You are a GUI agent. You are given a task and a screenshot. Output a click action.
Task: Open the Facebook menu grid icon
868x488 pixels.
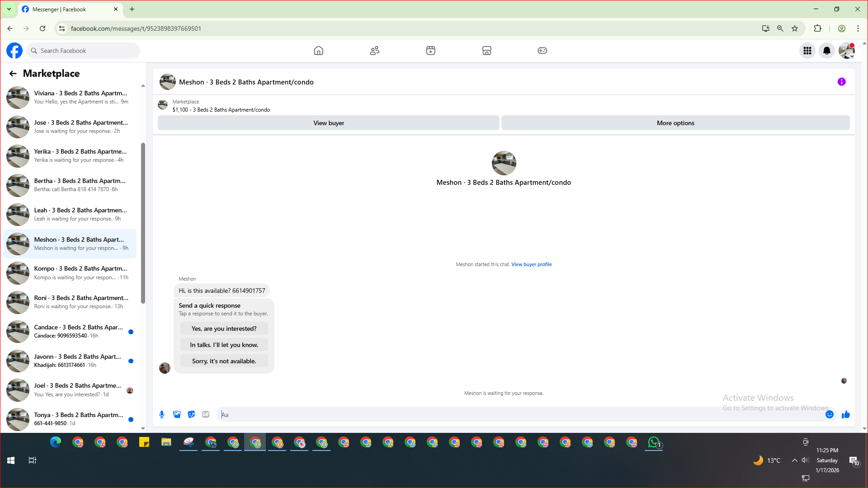click(x=807, y=51)
